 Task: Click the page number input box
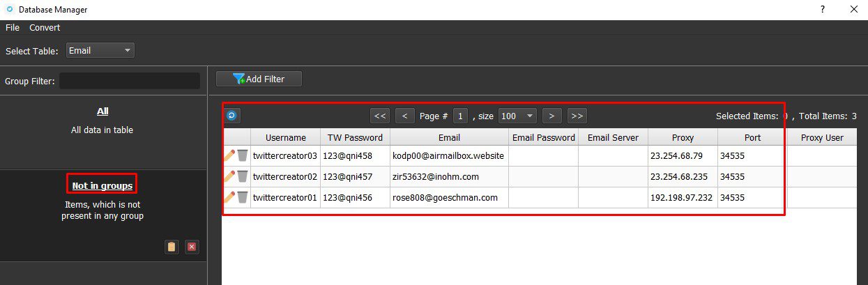tap(460, 116)
